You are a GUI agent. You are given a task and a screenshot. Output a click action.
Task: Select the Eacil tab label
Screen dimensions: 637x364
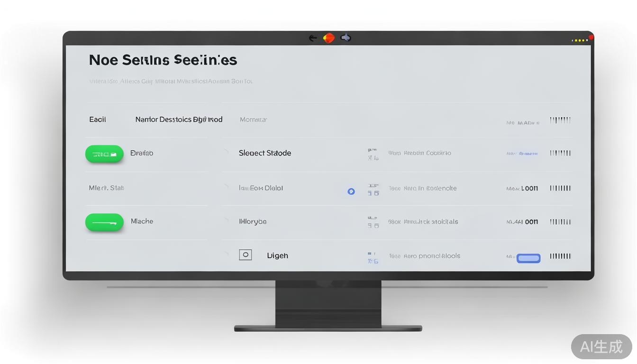pos(98,119)
